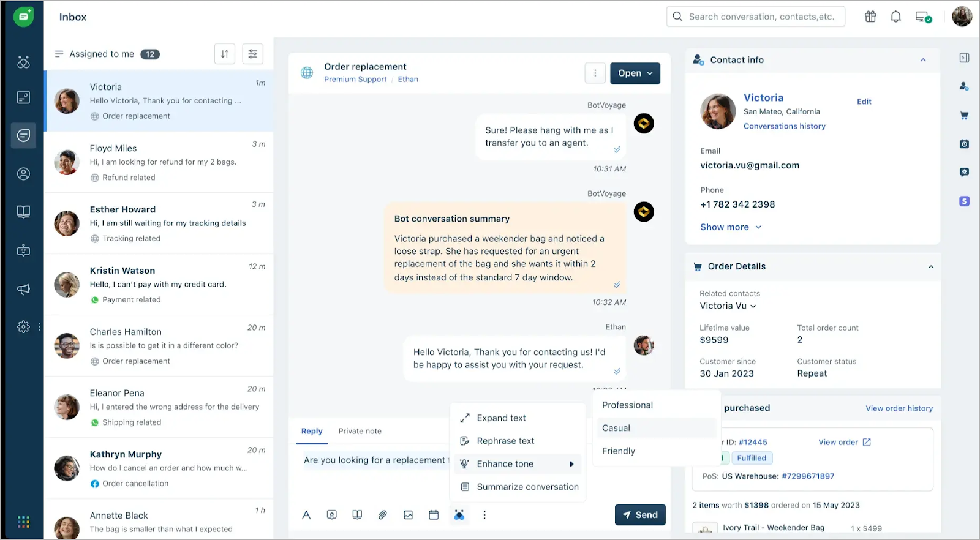Select the Friendly tone
This screenshot has height=540, width=980.
(x=656, y=451)
